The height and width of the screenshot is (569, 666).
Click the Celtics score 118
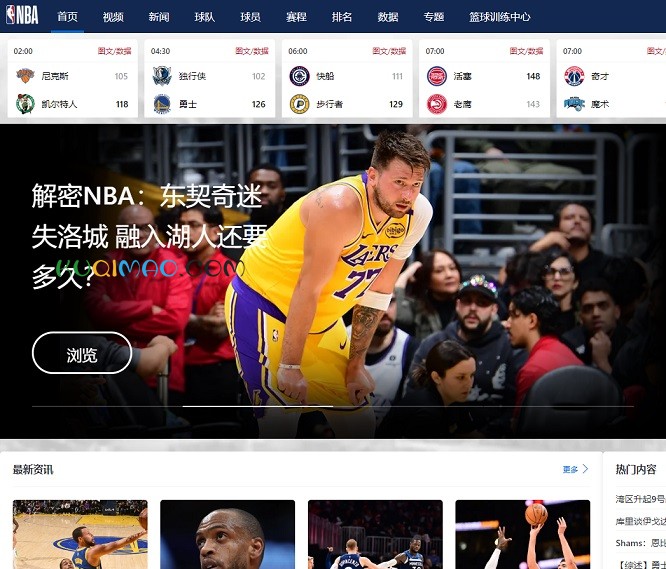(x=122, y=104)
